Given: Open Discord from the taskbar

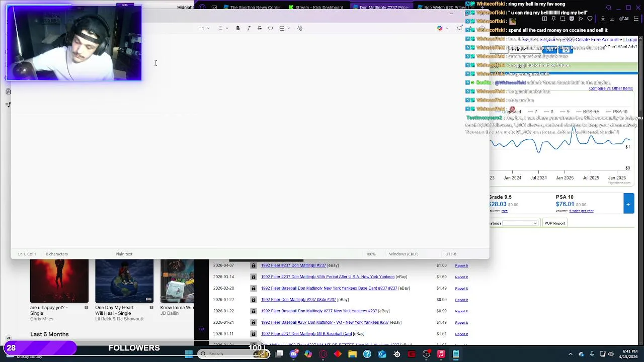Looking at the screenshot, I should (294, 354).
